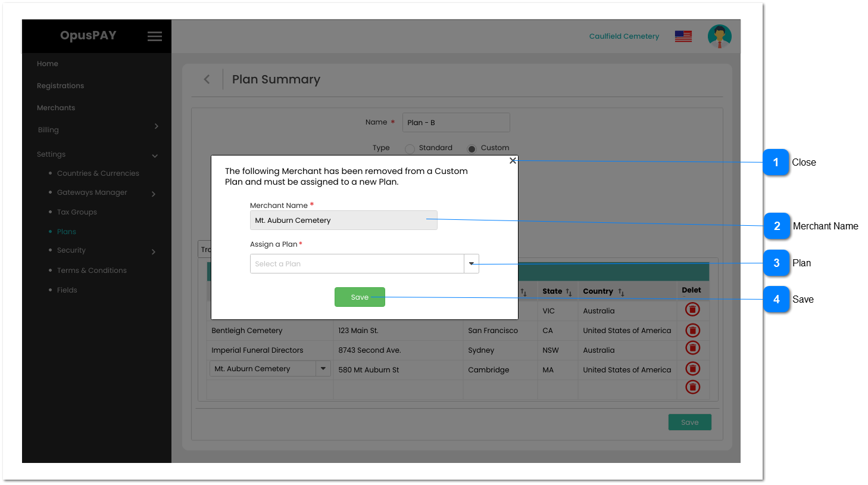The height and width of the screenshot is (485, 868).
Task: Select the Standard plan type radio button
Action: (x=410, y=148)
